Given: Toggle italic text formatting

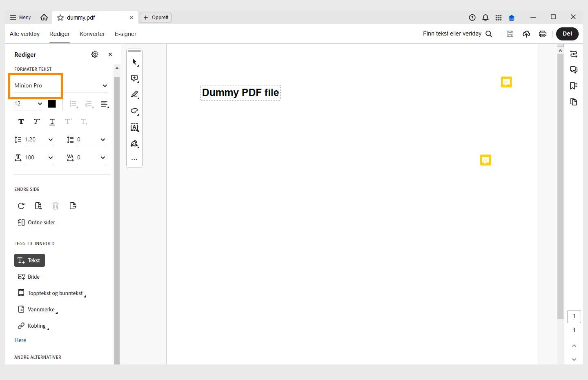Looking at the screenshot, I should (x=36, y=121).
